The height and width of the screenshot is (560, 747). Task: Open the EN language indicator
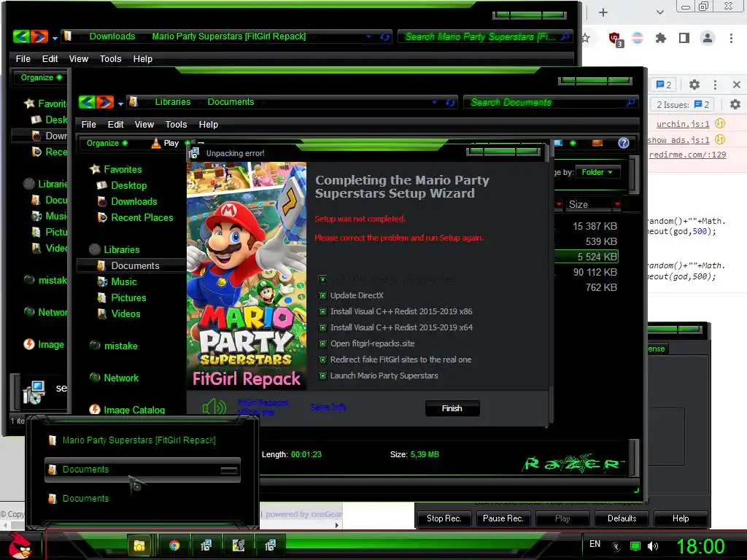coord(595,544)
